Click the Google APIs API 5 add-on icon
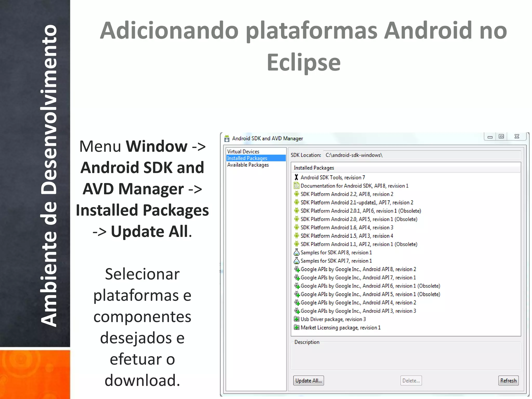The height and width of the screenshot is (399, 532). (297, 294)
